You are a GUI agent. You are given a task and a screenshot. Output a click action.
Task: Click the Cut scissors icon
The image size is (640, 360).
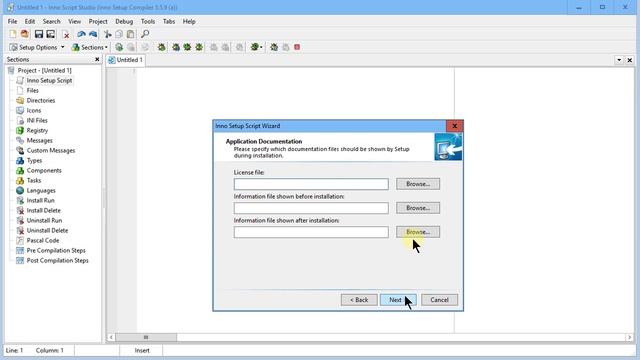(107, 34)
